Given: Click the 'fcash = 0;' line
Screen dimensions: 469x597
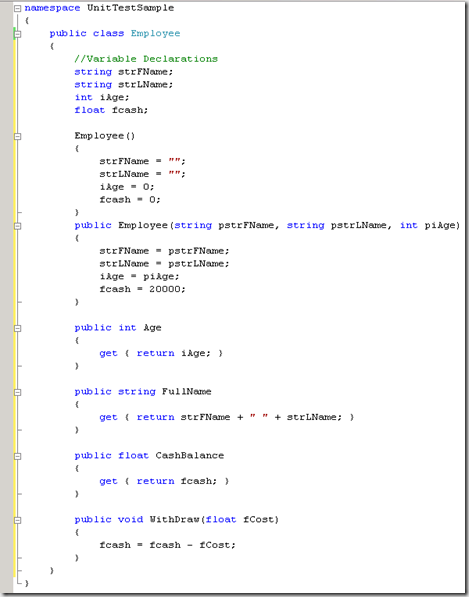Looking at the screenshot, I should 130,200.
